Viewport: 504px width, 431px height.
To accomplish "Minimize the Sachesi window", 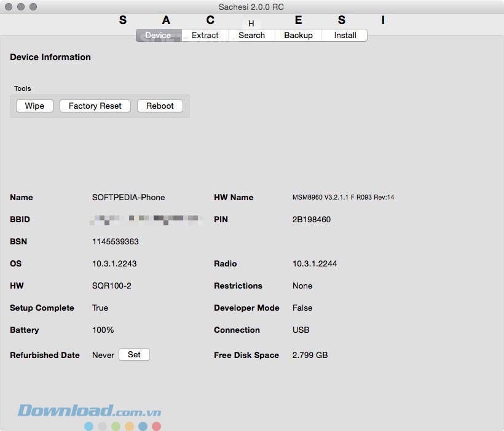I will click(21, 7).
